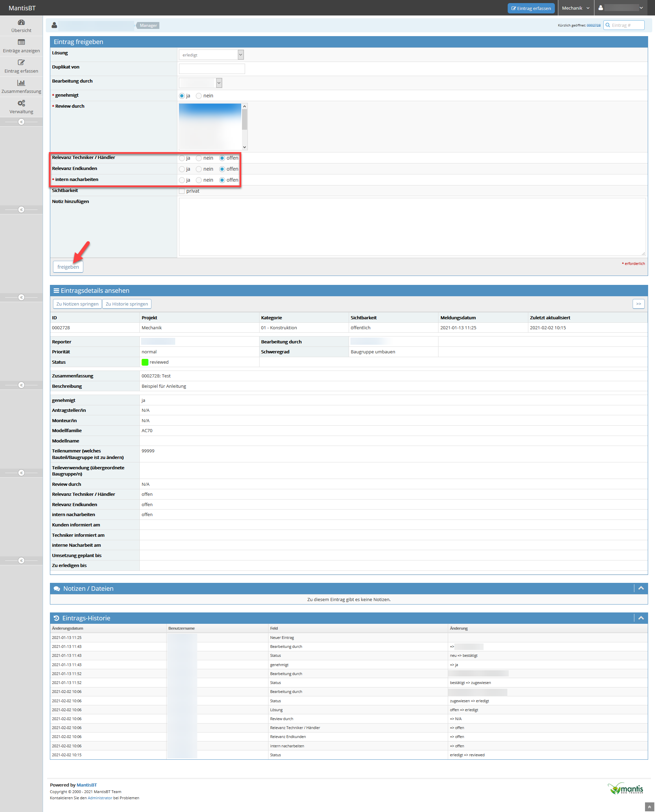Open Verwaltung gears icon
The width and height of the screenshot is (655, 812).
click(x=21, y=103)
